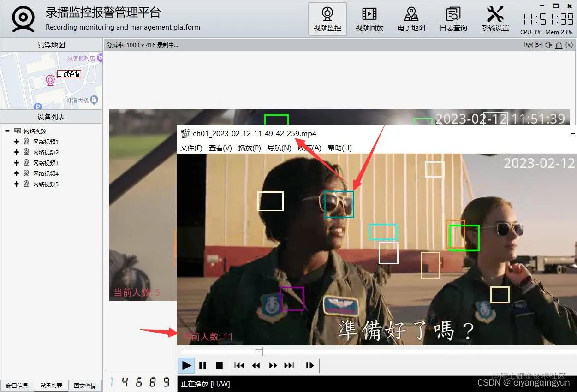Image resolution: width=577 pixels, height=392 pixels.
Task: Click the media player seek bar thumb
Action: coord(259,352)
